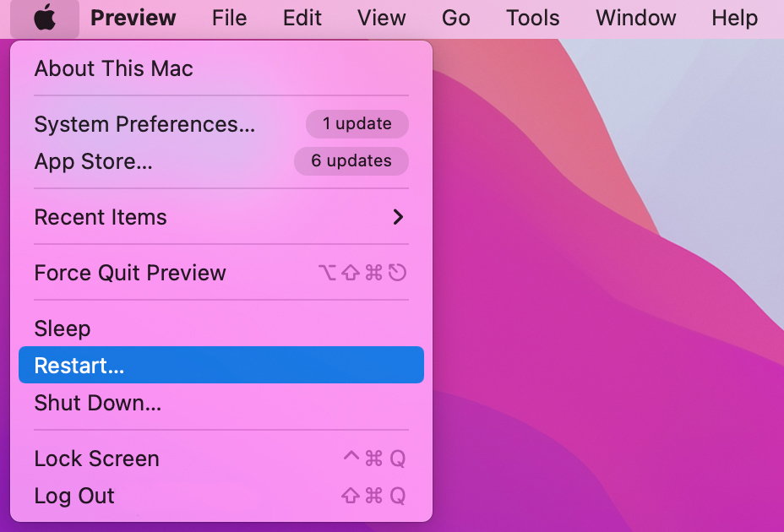Open System Preferences from the Apple menu
This screenshot has width=784, height=532.
point(145,124)
